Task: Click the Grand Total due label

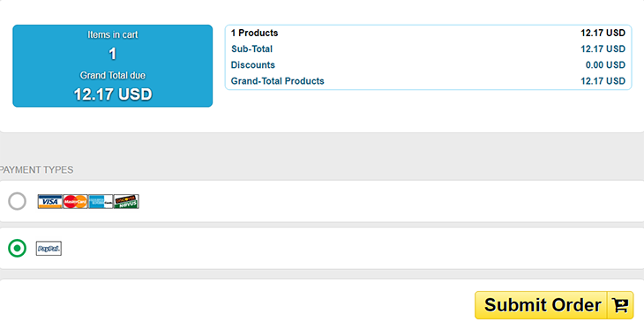Action: 113,75
